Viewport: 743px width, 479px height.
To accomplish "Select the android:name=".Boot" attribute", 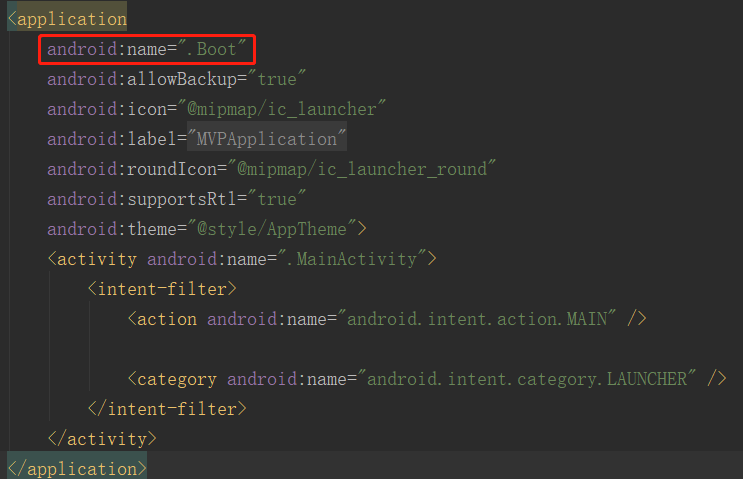I will click(146, 49).
